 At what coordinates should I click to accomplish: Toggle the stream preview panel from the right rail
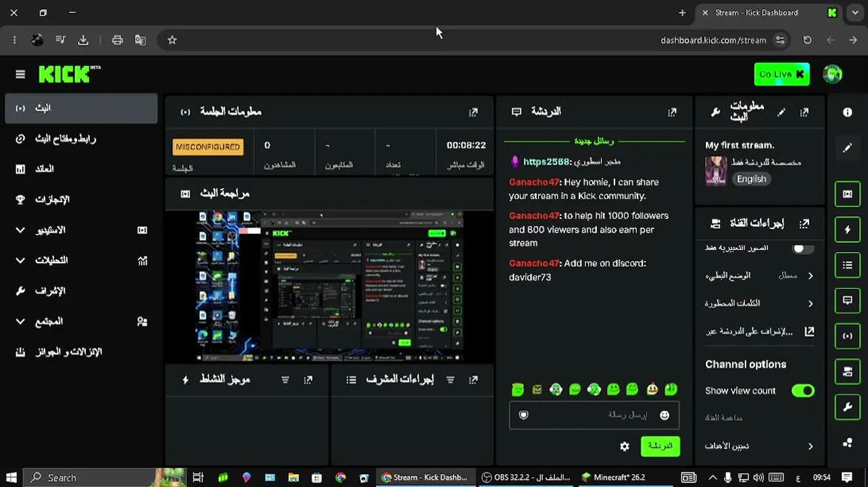click(848, 193)
